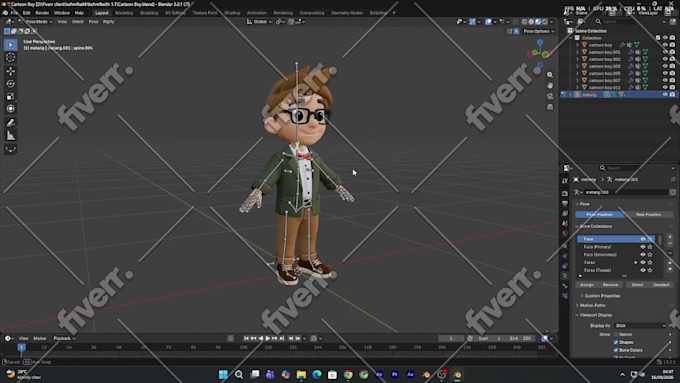Click the timeline End frame field
This screenshot has width=680, height=383.
coord(521,338)
